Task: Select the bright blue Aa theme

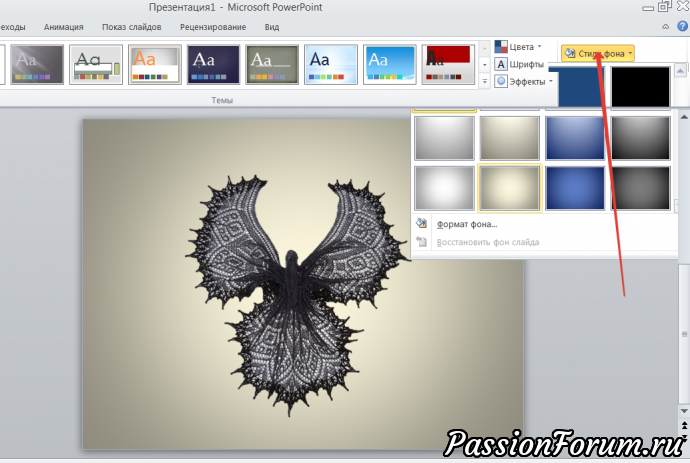Action: (389, 63)
